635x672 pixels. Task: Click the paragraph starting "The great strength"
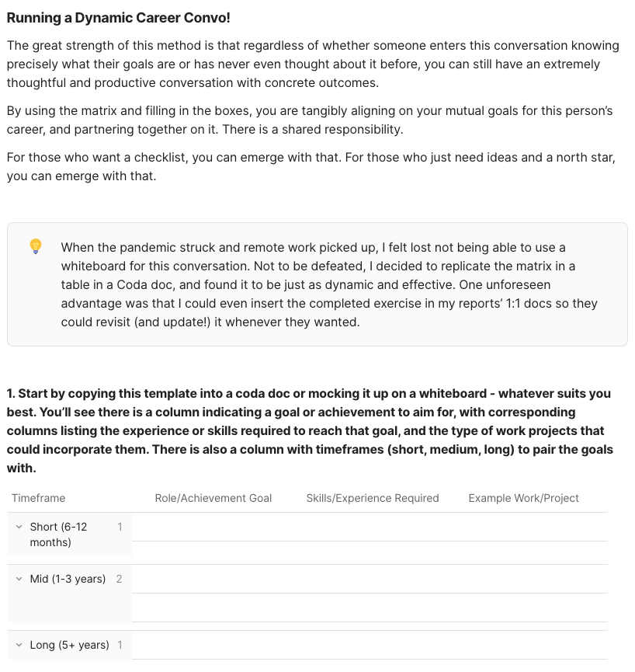(311, 64)
